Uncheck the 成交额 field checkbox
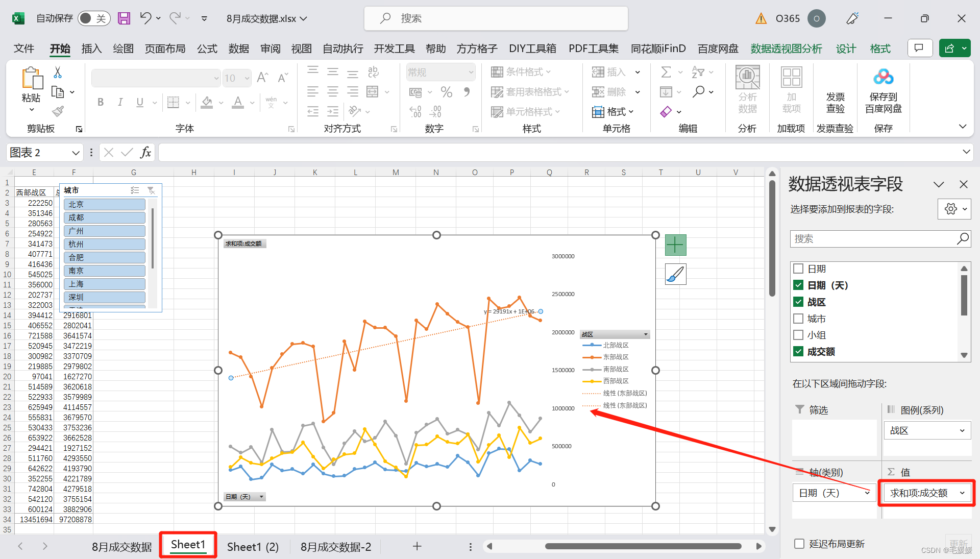Screen dimensions: 980x559 click(799, 351)
